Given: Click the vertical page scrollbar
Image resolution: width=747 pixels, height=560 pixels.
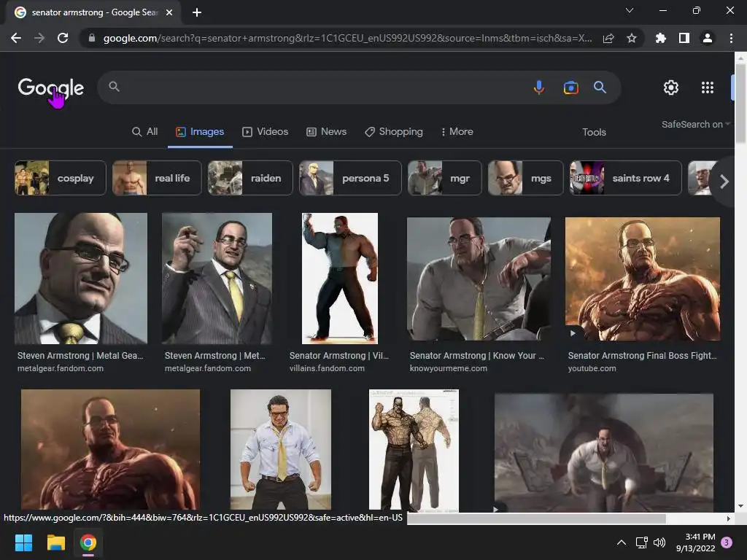Looking at the screenshot, I should [740, 104].
